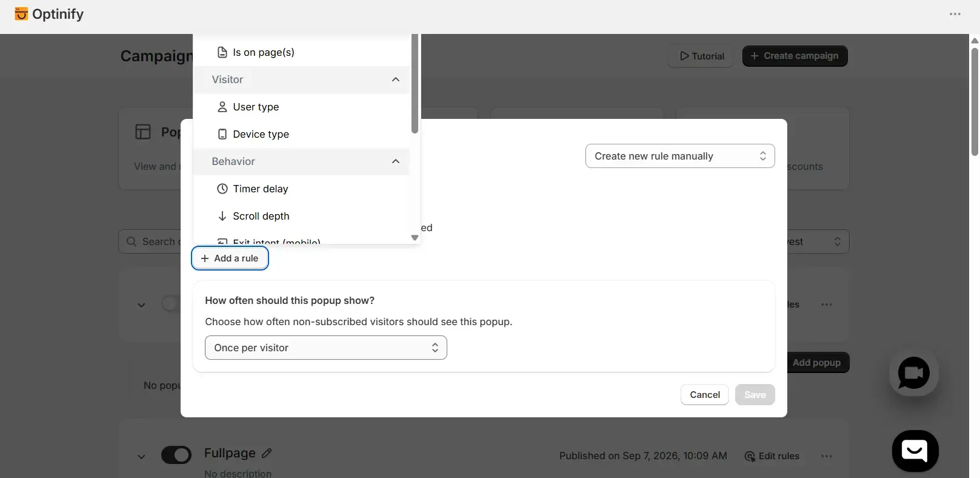Click the campaign Search field
The height and width of the screenshot is (478, 980).
[150, 241]
